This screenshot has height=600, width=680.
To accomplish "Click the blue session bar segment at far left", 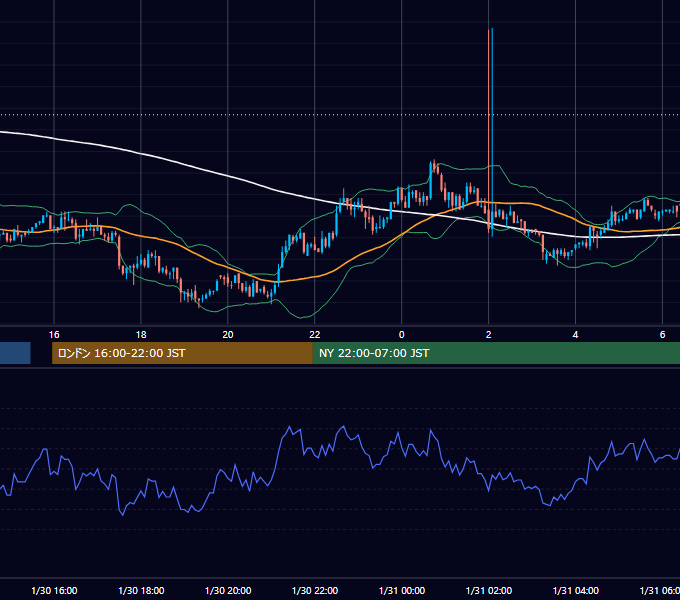I will [x=15, y=353].
